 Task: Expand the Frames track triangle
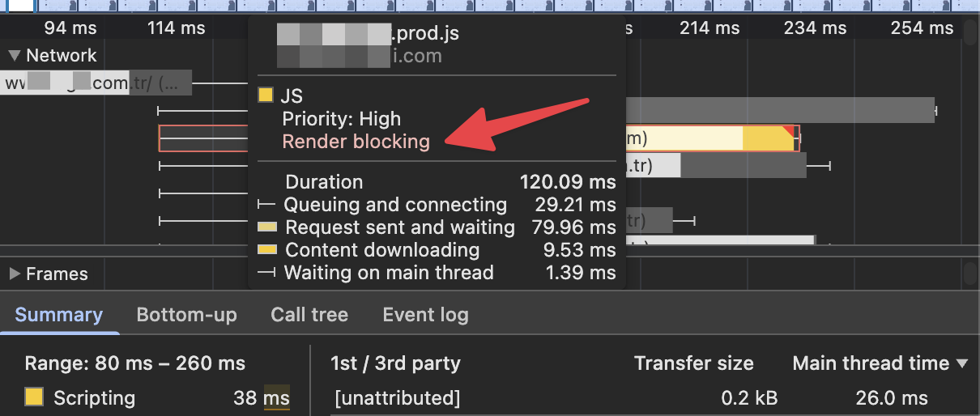pyautogui.click(x=15, y=274)
